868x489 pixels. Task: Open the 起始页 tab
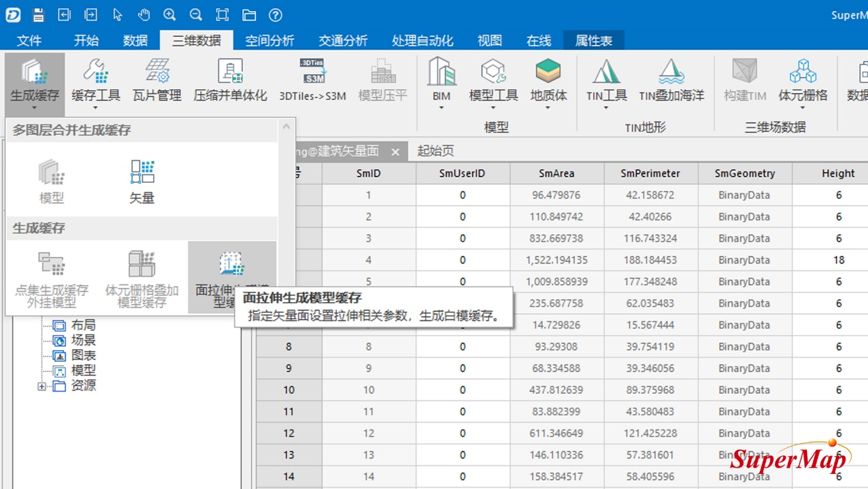point(435,151)
